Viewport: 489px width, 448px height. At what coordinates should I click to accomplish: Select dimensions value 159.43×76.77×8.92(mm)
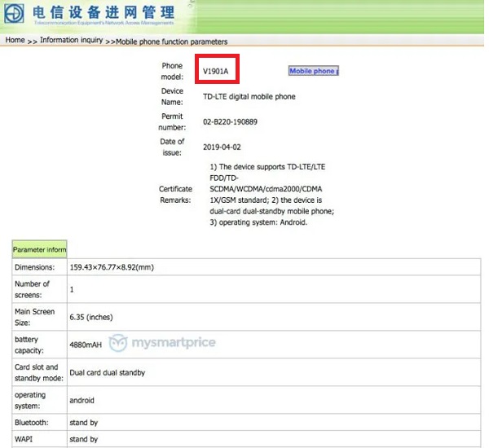112,267
